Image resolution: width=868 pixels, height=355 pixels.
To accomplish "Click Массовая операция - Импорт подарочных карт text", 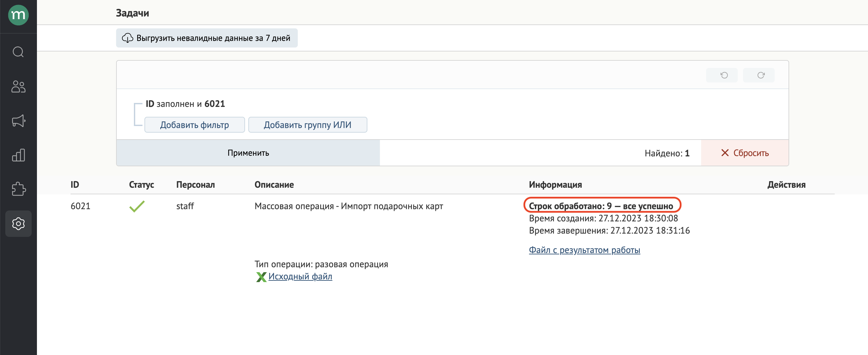I will [349, 206].
